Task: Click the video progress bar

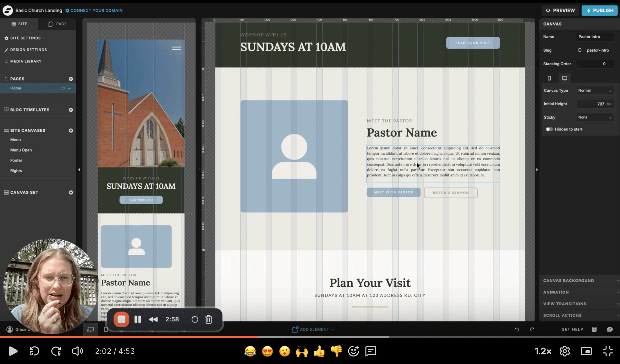Action: coord(310,337)
